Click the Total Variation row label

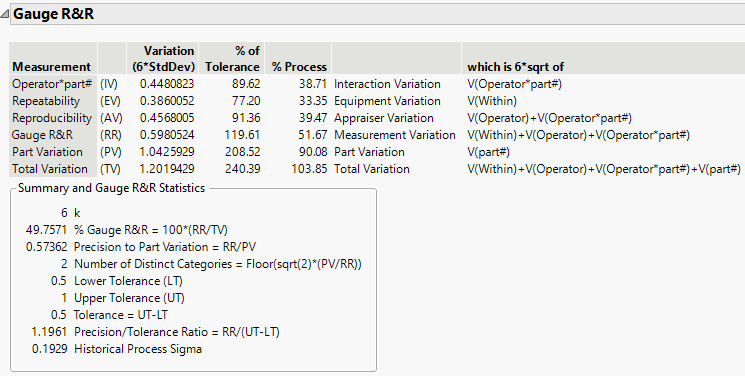pyautogui.click(x=50, y=169)
